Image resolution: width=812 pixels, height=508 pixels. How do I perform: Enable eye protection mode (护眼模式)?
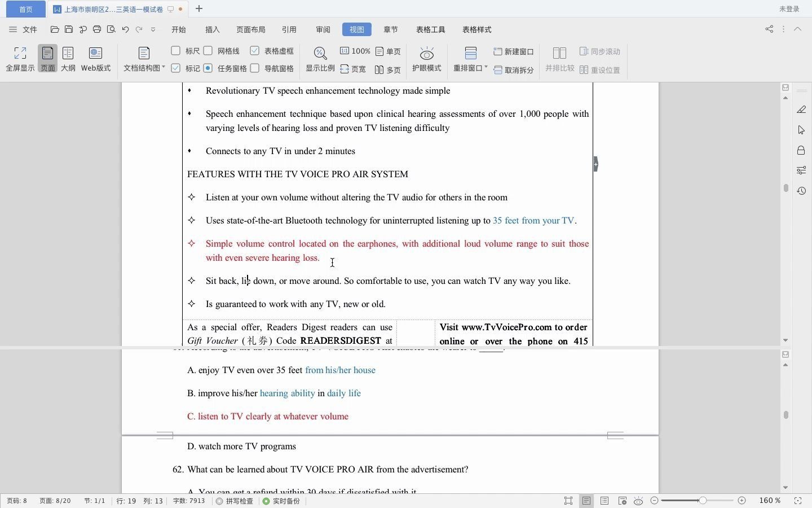point(427,59)
